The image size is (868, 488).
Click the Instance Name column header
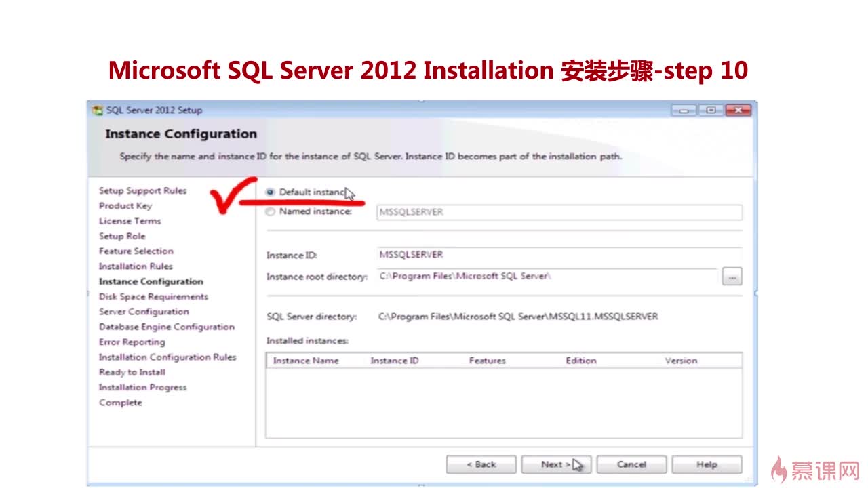point(306,361)
